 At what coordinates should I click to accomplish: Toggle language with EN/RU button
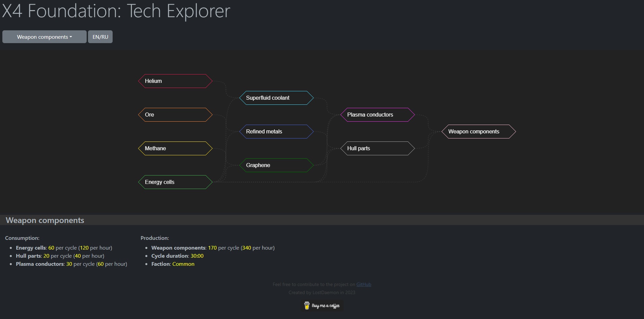pyautogui.click(x=100, y=37)
